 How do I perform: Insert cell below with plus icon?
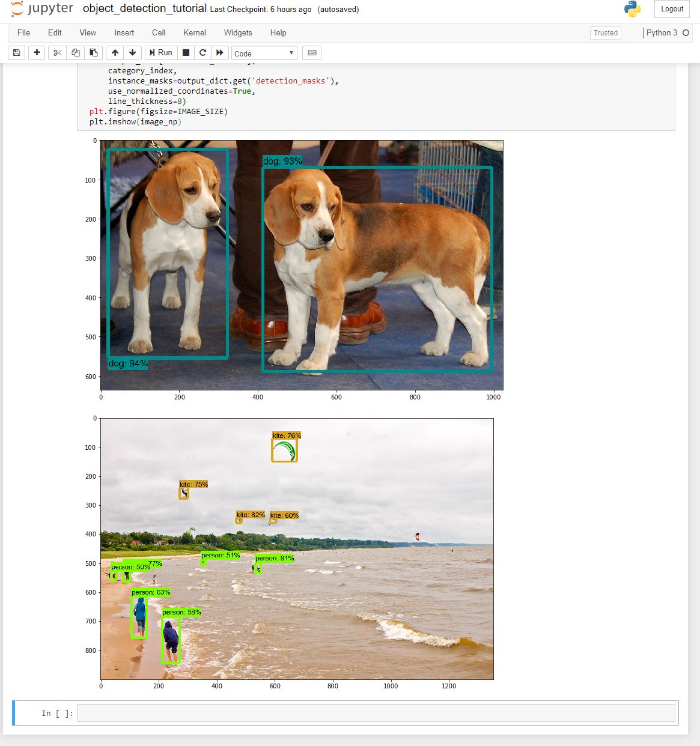[x=37, y=53]
